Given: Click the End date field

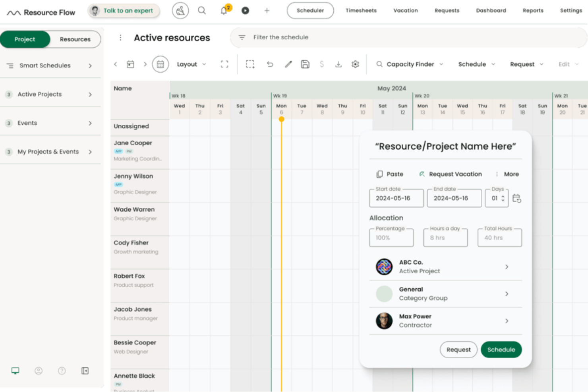Looking at the screenshot, I should pyautogui.click(x=454, y=198).
